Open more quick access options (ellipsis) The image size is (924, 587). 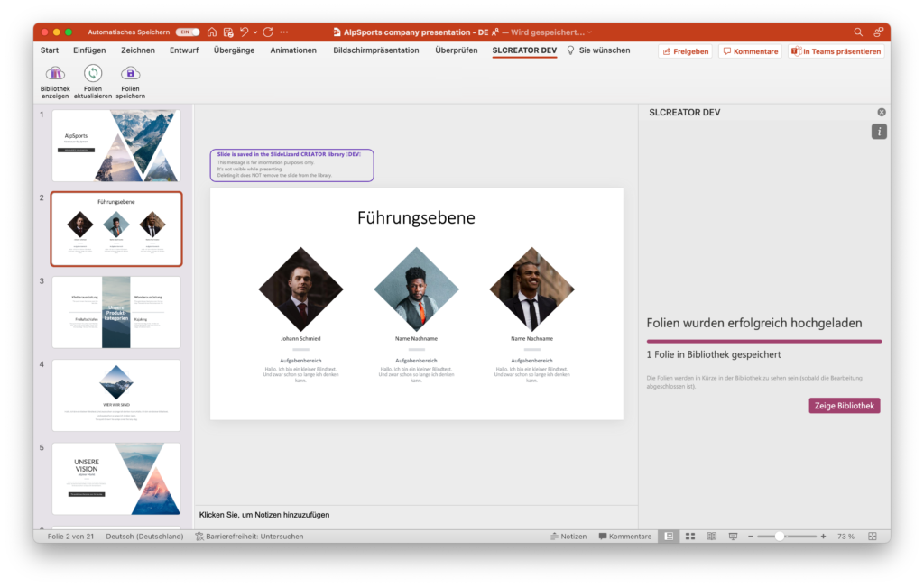click(284, 32)
